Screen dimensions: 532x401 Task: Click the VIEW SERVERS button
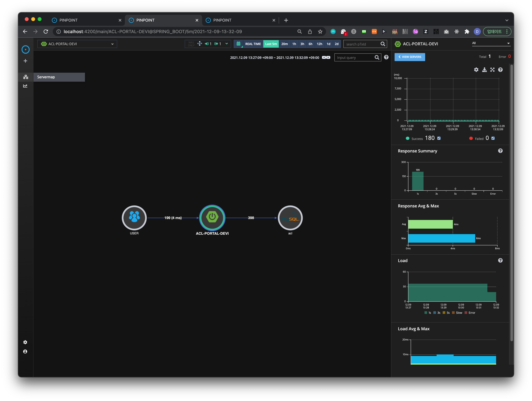coord(410,57)
